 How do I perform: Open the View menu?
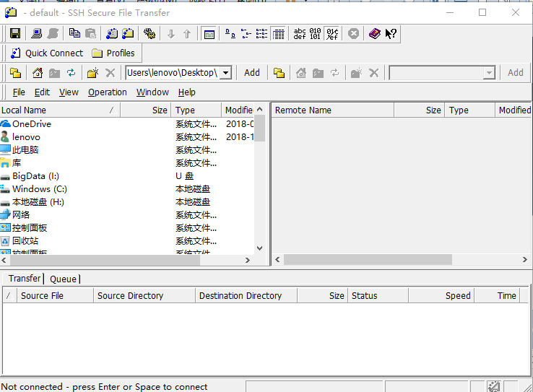(x=69, y=92)
